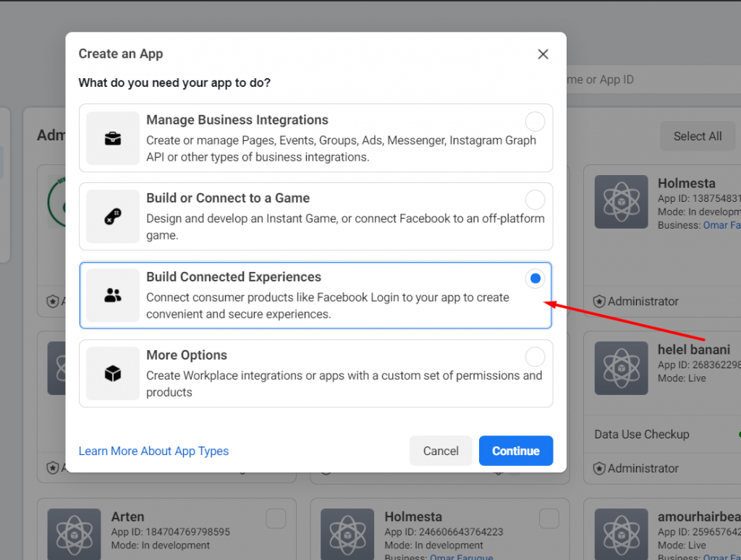Click the briefcase icon for Manage Business Integrations
This screenshot has height=560, width=741.
pyautogui.click(x=113, y=138)
